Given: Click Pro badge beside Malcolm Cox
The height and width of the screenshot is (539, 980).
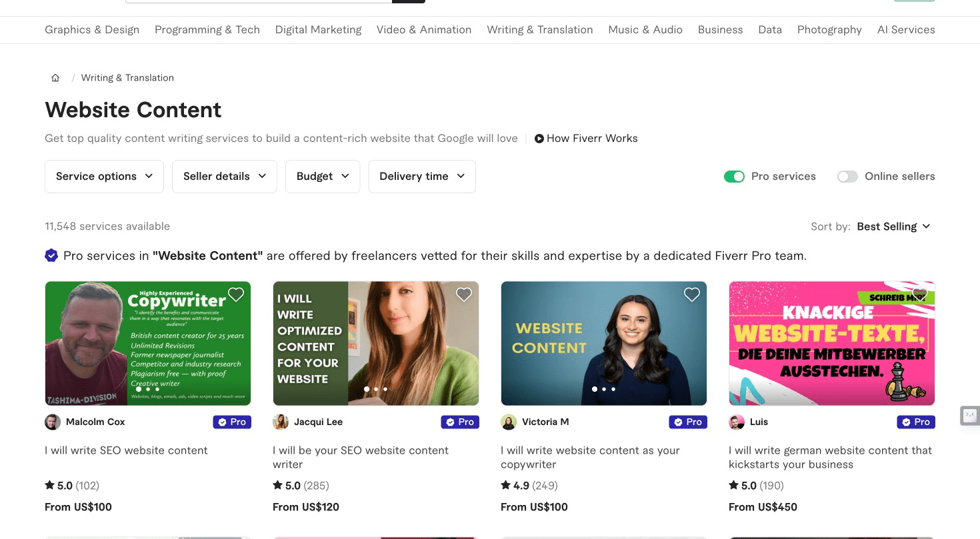Looking at the screenshot, I should (x=232, y=422).
